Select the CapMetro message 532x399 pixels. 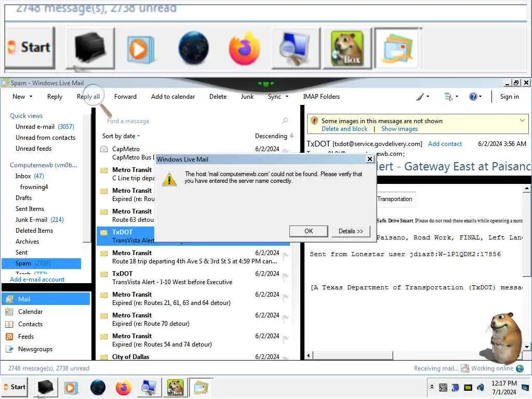click(x=193, y=153)
